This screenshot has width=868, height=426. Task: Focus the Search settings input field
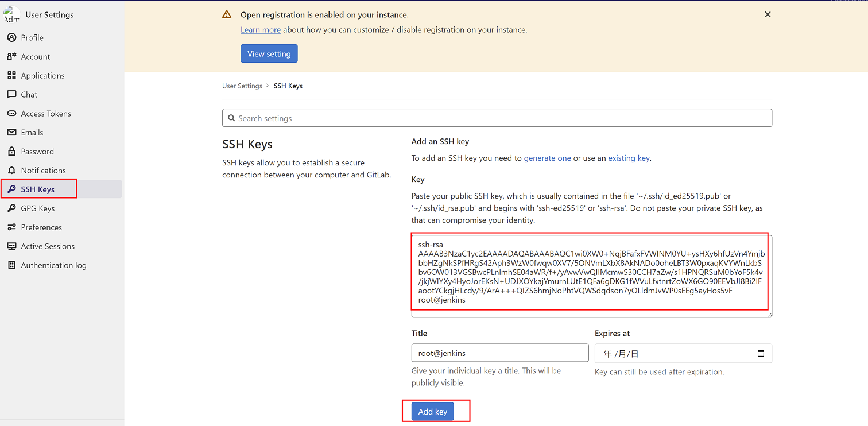click(x=497, y=118)
